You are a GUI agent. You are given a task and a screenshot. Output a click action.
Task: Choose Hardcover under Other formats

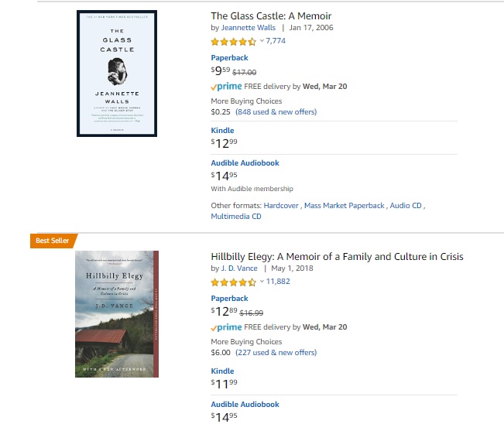281,206
